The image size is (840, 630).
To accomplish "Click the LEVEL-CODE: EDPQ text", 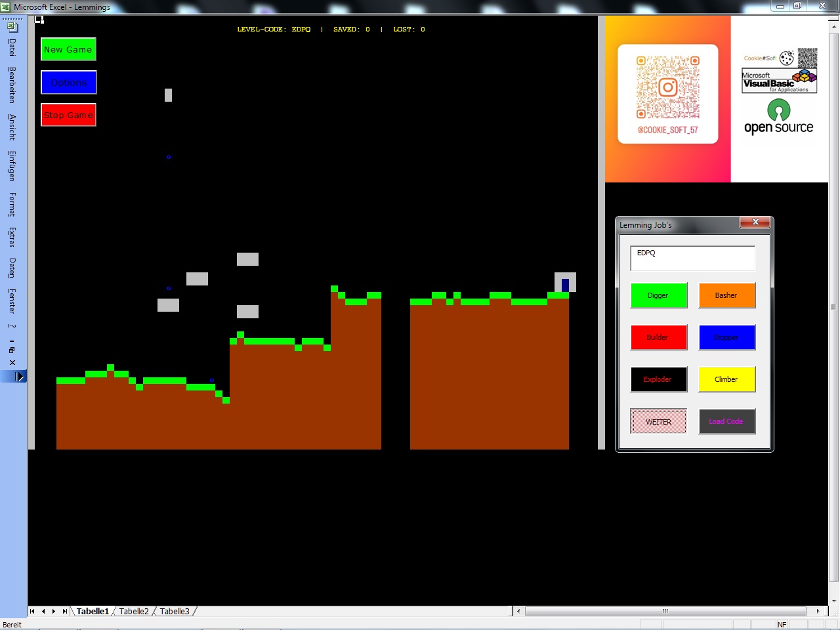I will pyautogui.click(x=274, y=30).
